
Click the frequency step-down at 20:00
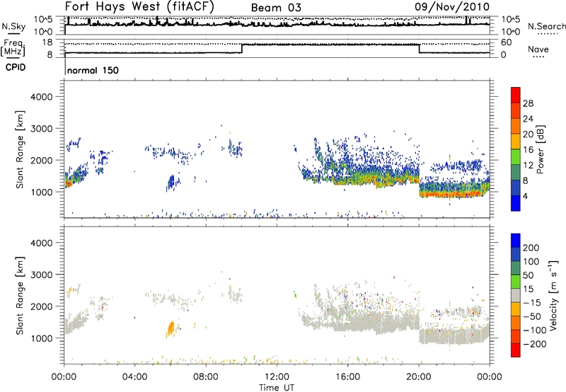tap(419, 48)
